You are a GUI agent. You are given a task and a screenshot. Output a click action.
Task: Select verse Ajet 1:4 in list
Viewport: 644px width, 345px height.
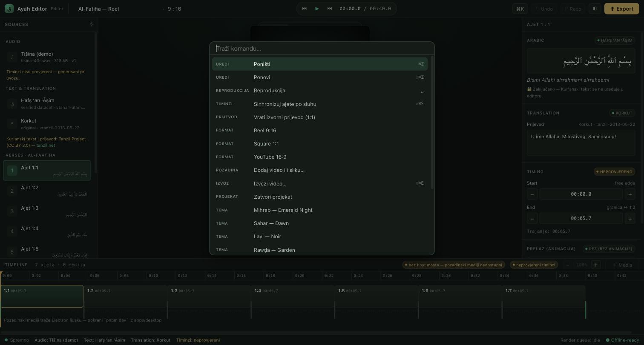[47, 231]
